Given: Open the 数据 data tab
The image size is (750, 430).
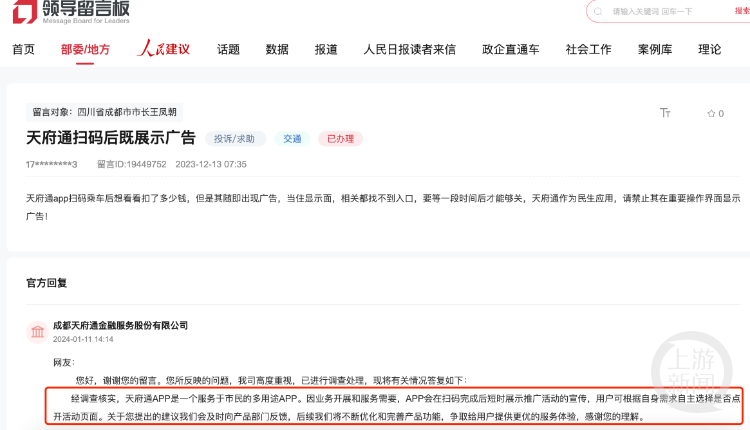Looking at the screenshot, I should (x=277, y=49).
